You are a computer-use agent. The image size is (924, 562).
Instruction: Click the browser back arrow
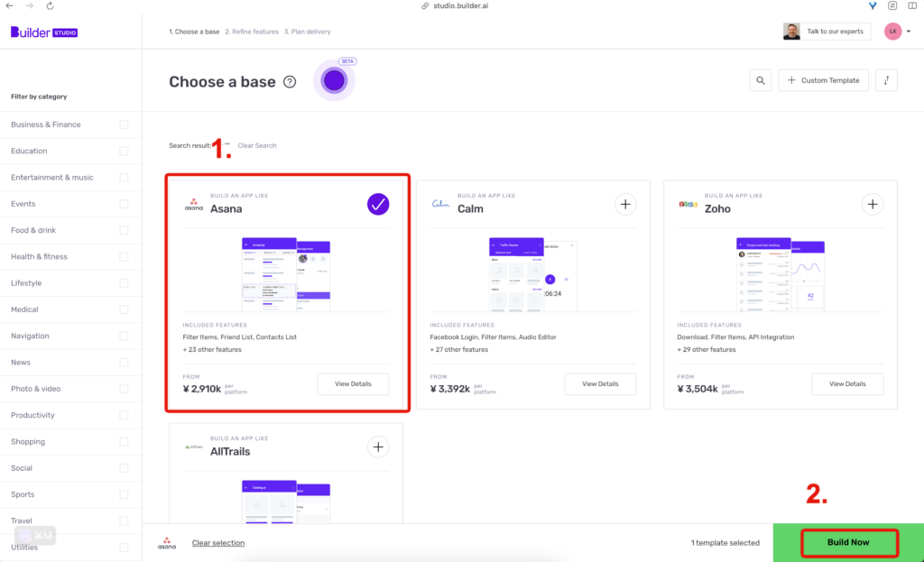9,6
